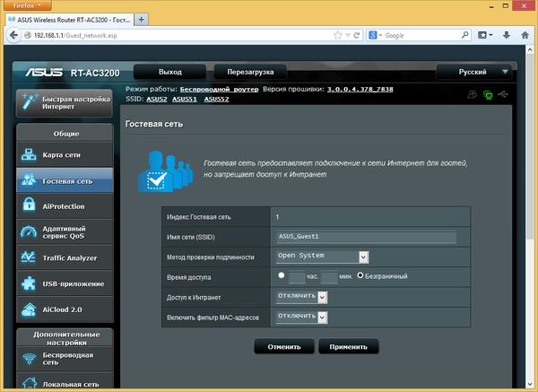Click the hours input field

click(297, 277)
